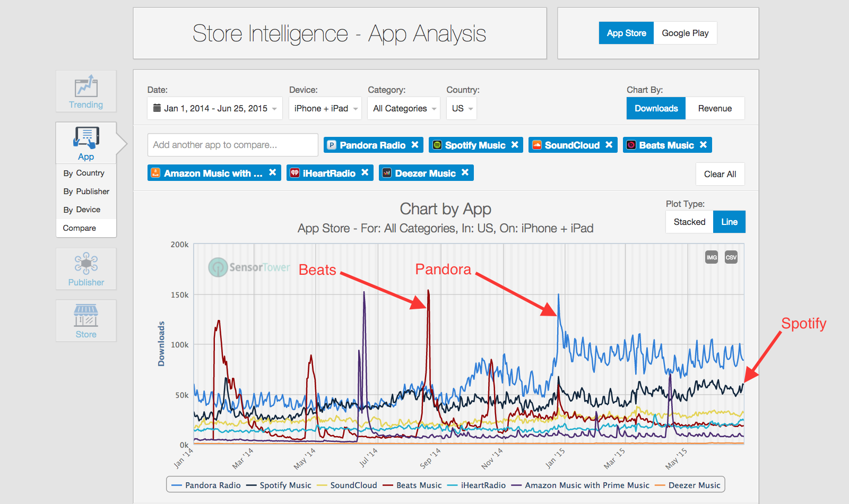Click the Downloads y-axis label

(x=161, y=344)
